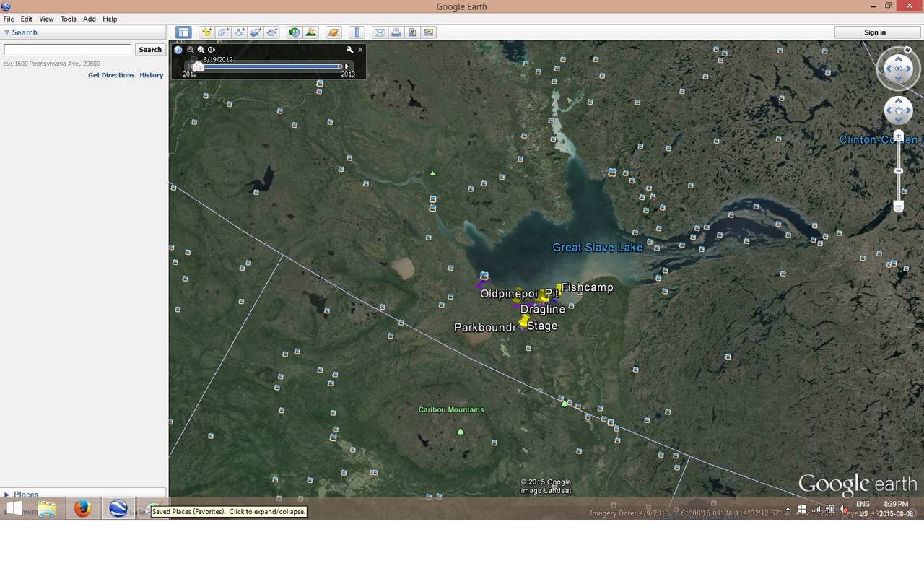924x566 pixels.
Task: Click the Search button
Action: (150, 50)
